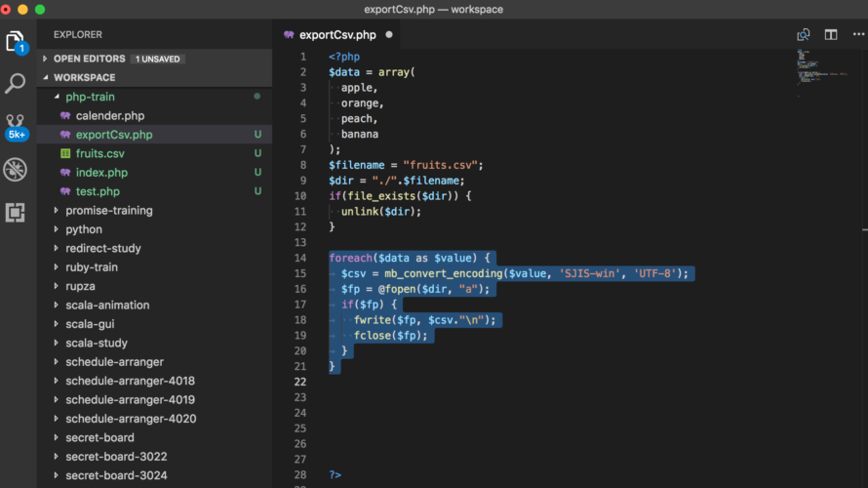
Task: Click the PHP file icon beside calender.php
Action: (x=65, y=116)
